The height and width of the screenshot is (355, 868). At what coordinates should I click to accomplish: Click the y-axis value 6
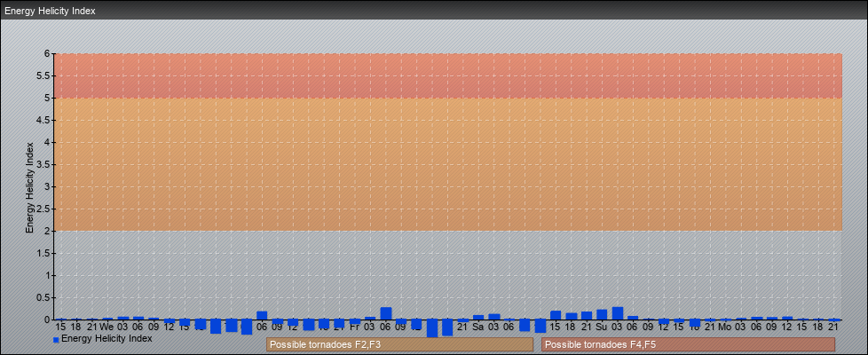pyautogui.click(x=48, y=54)
